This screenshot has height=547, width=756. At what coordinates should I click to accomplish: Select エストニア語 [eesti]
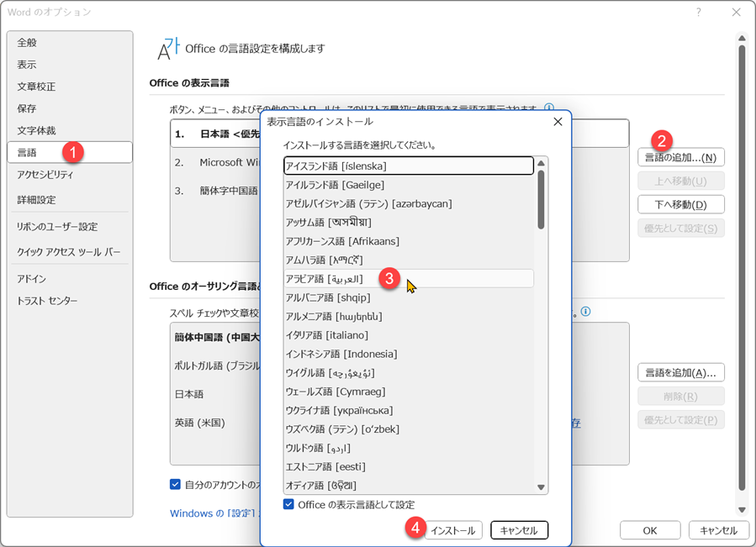pos(409,466)
